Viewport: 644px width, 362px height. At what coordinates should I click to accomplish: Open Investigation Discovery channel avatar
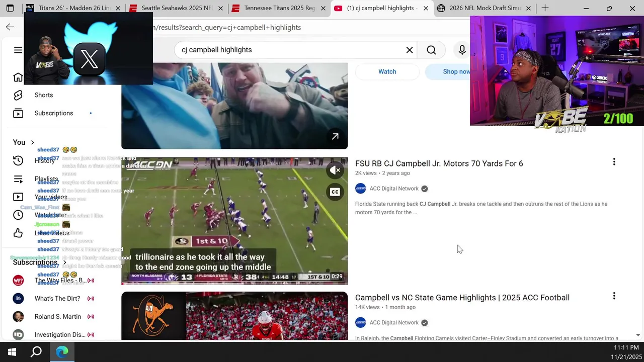(18, 335)
